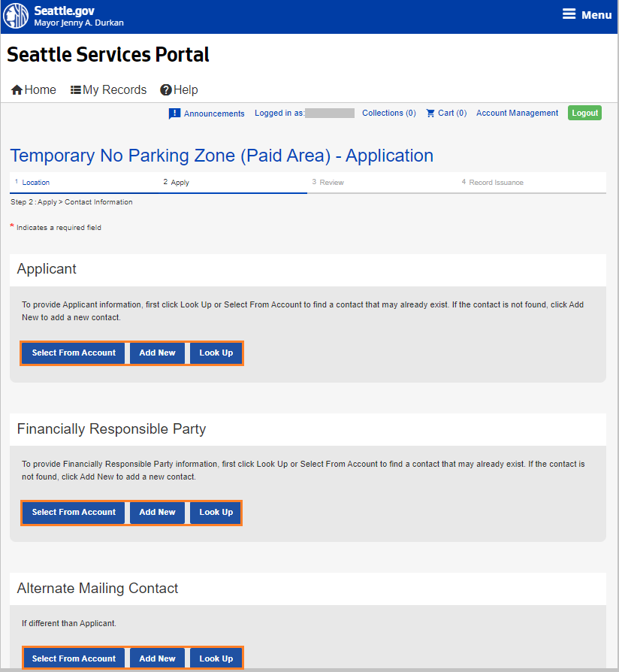Click the Home house icon
The width and height of the screenshot is (619, 672).
(17, 90)
